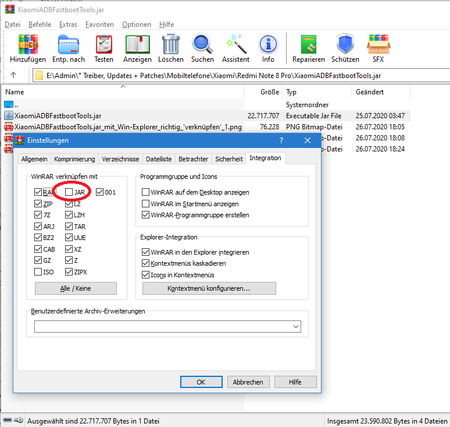Toggle the GZ association checkbox
The image size is (450, 427).
pos(38,260)
